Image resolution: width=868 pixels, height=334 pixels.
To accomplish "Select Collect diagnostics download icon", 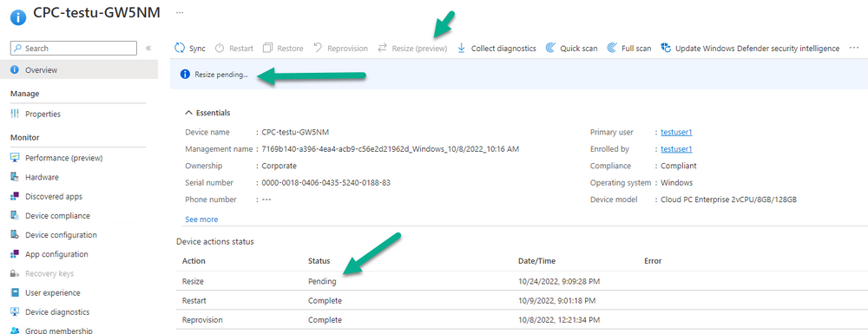I will [x=461, y=48].
